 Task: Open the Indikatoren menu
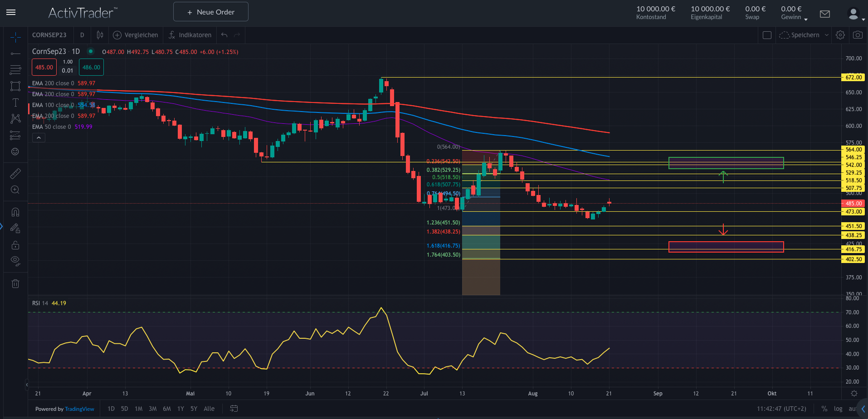190,35
